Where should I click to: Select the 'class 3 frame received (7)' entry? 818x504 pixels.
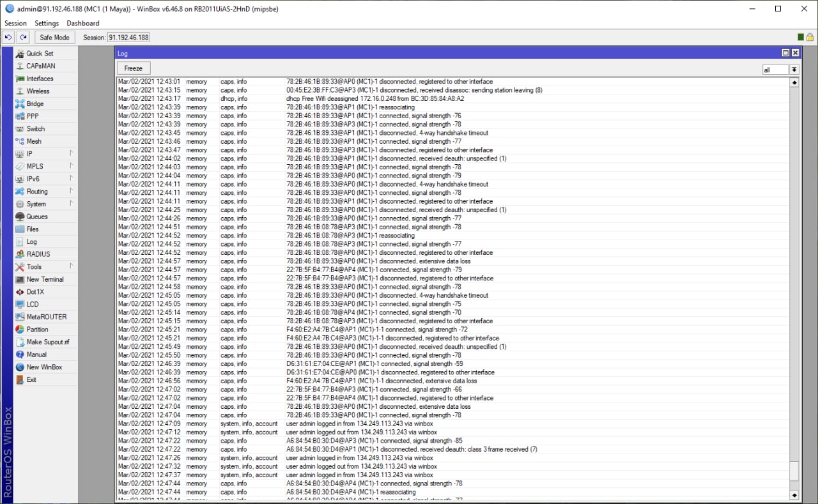click(453, 449)
